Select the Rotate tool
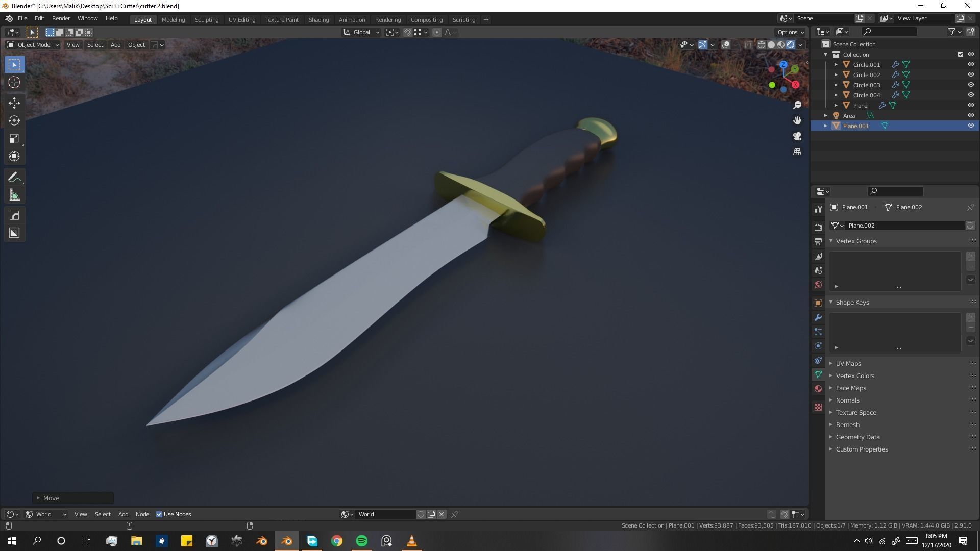The image size is (980, 551). 14,120
